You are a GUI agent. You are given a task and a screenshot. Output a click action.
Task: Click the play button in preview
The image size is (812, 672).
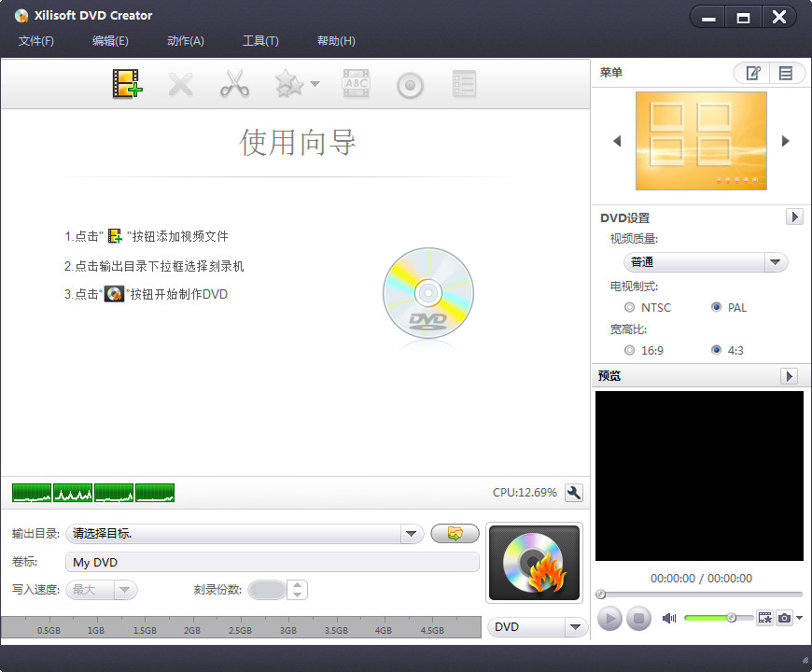[610, 618]
